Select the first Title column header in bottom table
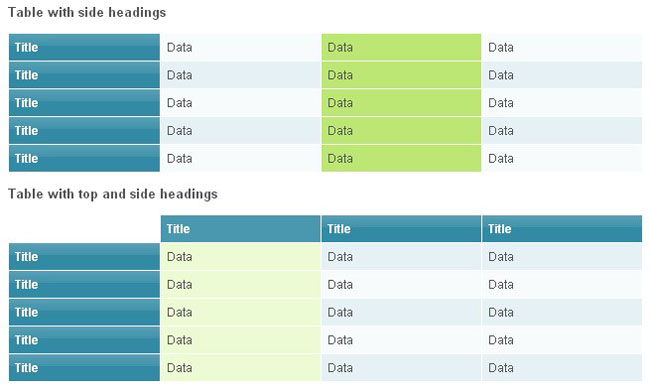 240,229
